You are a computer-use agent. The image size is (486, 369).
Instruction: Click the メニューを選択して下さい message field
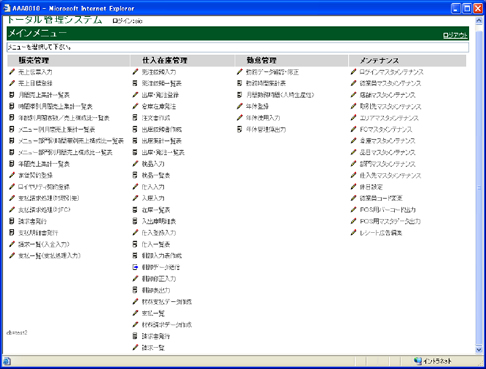(238, 47)
